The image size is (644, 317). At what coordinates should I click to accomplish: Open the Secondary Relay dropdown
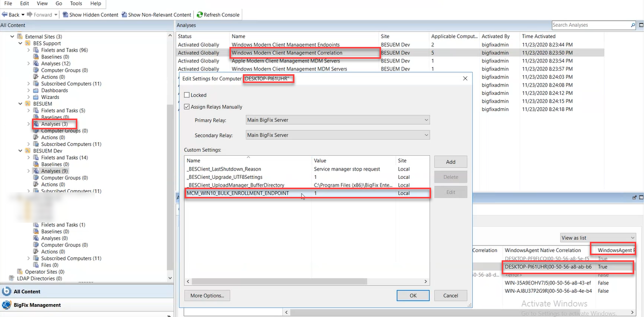click(x=338, y=135)
